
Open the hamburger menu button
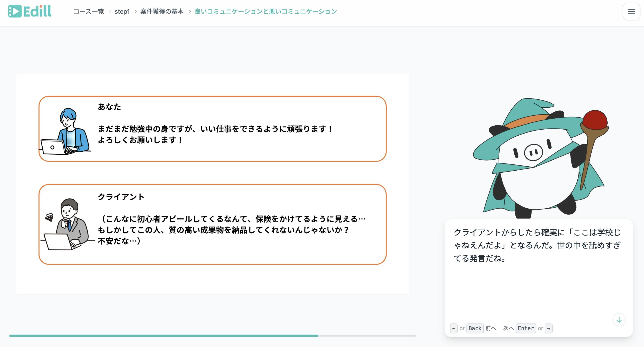click(631, 12)
